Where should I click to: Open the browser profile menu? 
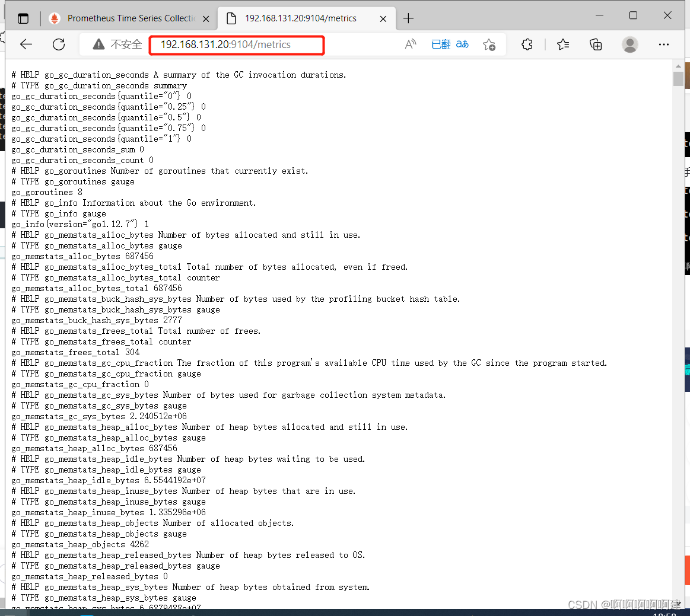(x=630, y=44)
